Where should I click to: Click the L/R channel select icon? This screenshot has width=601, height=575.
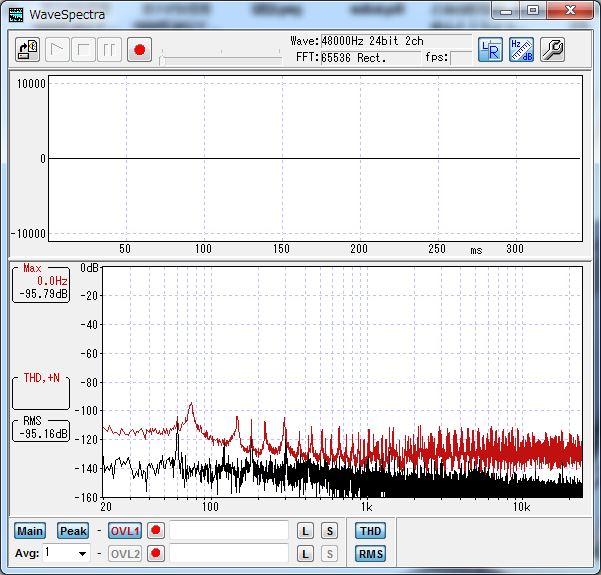tap(490, 49)
